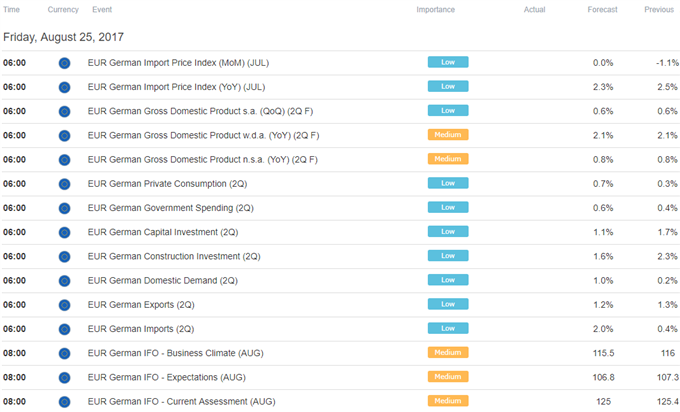Click EUR flag icon next to German Imports (2Q)

64,330
